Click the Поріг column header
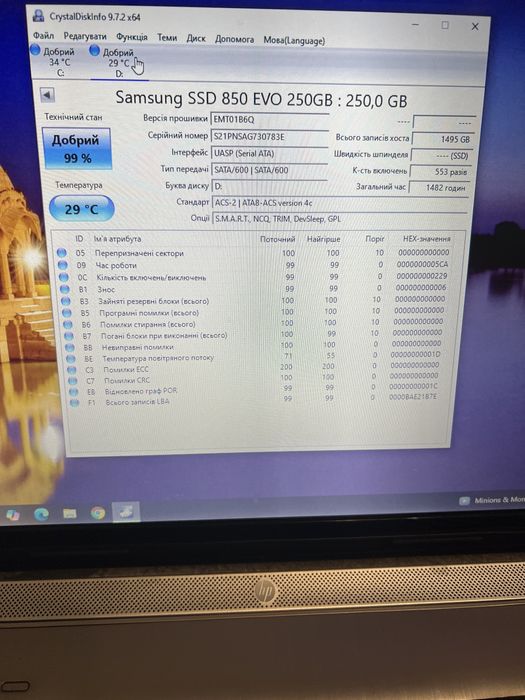The width and height of the screenshot is (525, 700). tap(375, 239)
